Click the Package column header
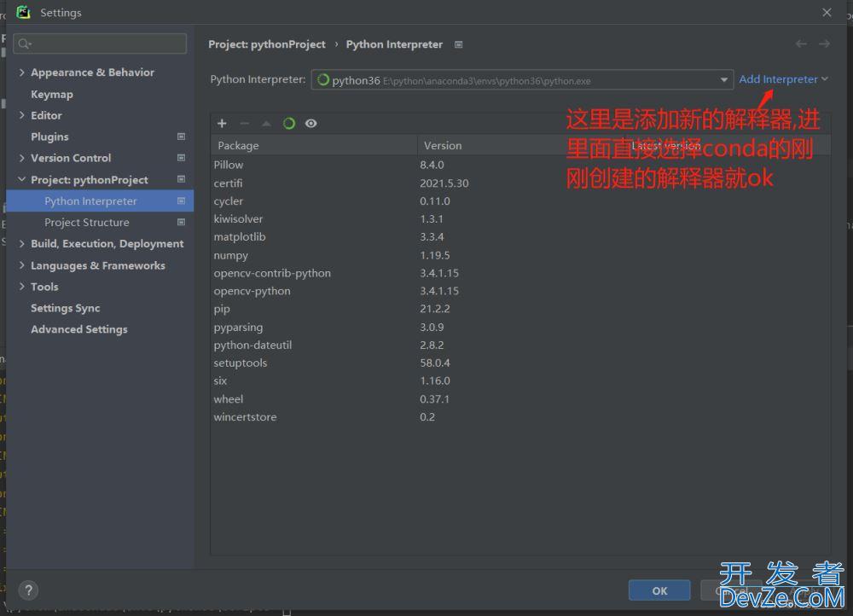 coord(314,145)
